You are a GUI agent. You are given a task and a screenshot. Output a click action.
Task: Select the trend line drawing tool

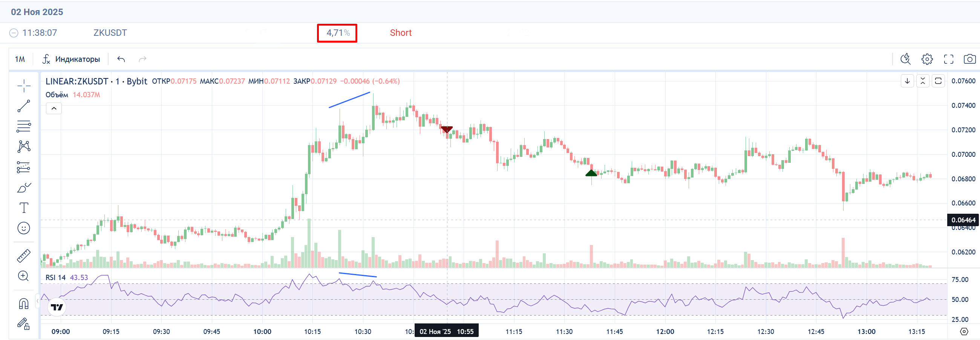(x=24, y=106)
